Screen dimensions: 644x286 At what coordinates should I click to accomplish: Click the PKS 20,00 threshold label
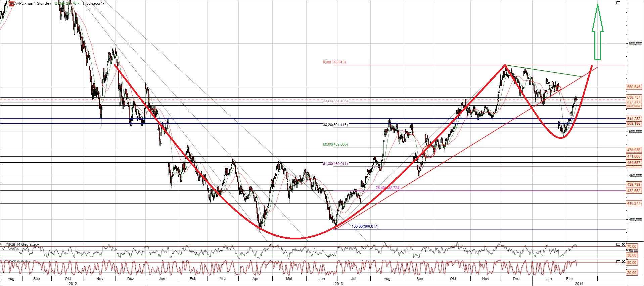click(x=632, y=273)
